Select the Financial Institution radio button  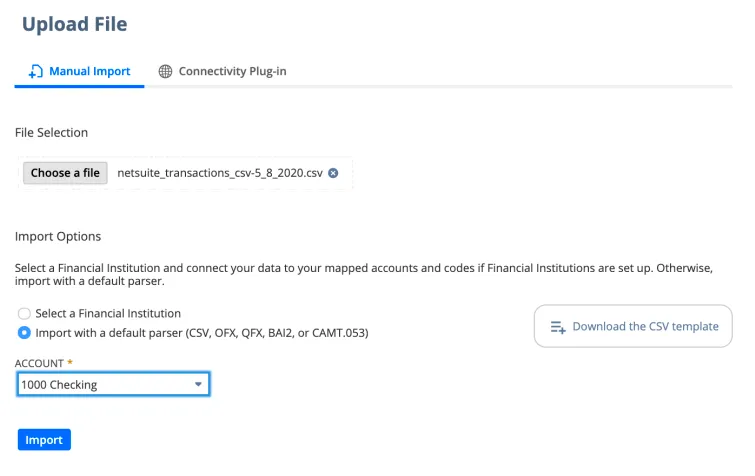pyautogui.click(x=24, y=314)
